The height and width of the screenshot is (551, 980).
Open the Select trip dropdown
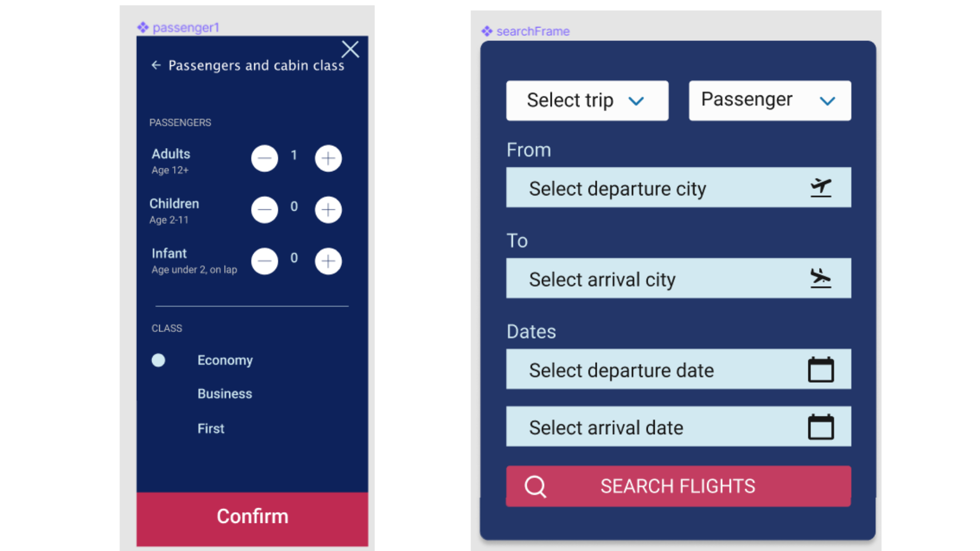click(x=587, y=101)
